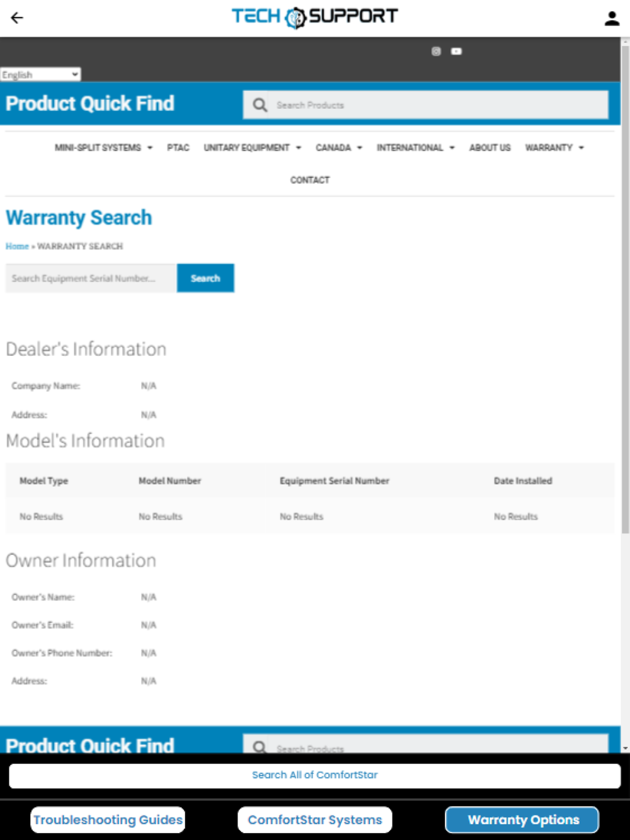
Task: Click the Model's Information heading
Action: (85, 441)
